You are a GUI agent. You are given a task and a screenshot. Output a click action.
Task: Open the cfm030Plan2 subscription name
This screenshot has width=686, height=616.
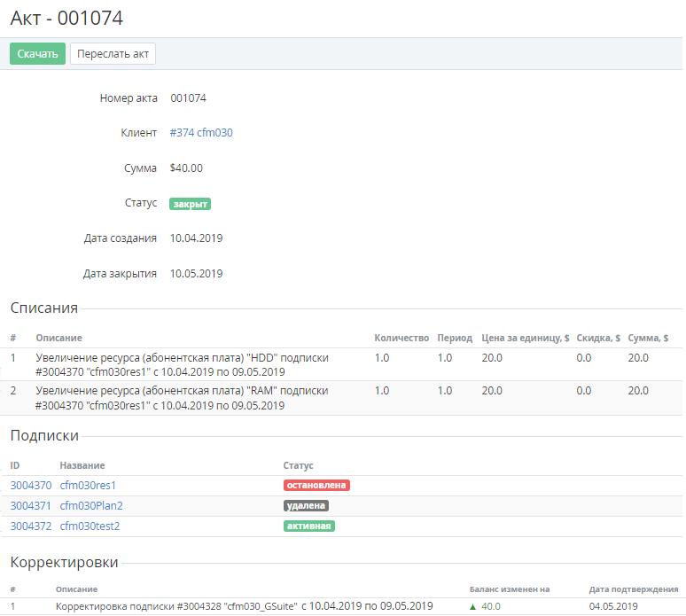coord(91,506)
